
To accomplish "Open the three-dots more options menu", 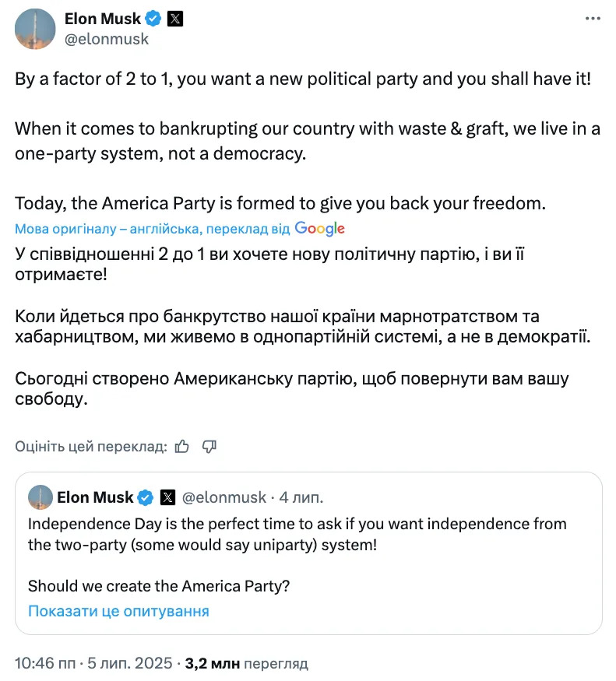I will (593, 19).
